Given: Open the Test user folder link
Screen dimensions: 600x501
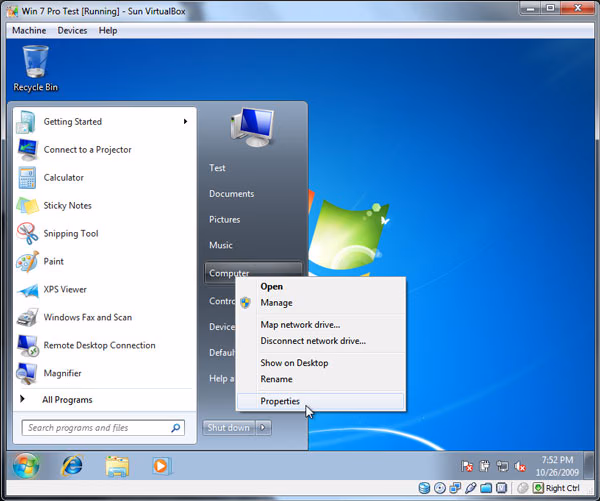Looking at the screenshot, I should [x=217, y=168].
